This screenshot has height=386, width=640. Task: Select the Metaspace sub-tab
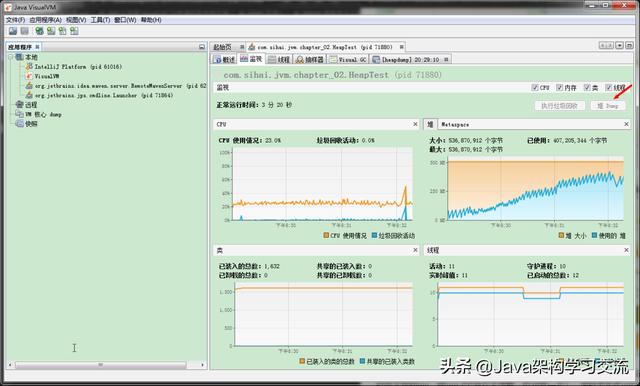(455, 124)
